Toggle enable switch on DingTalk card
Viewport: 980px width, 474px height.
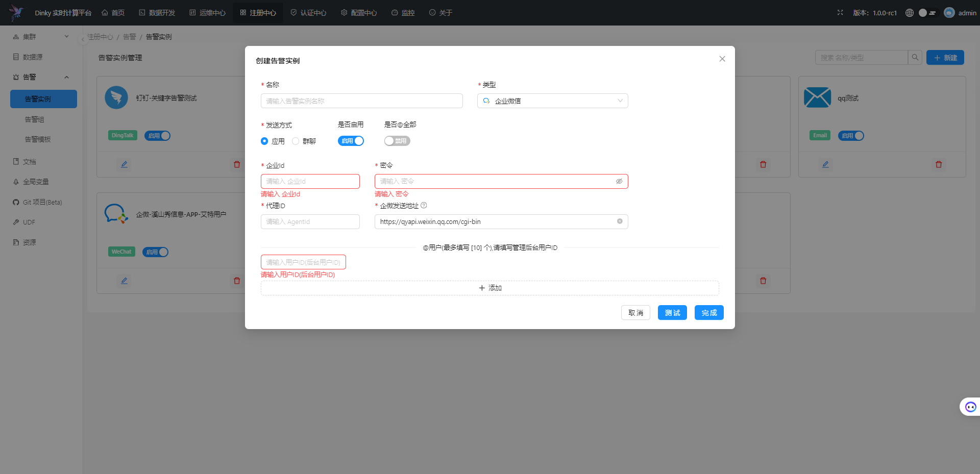click(x=158, y=136)
